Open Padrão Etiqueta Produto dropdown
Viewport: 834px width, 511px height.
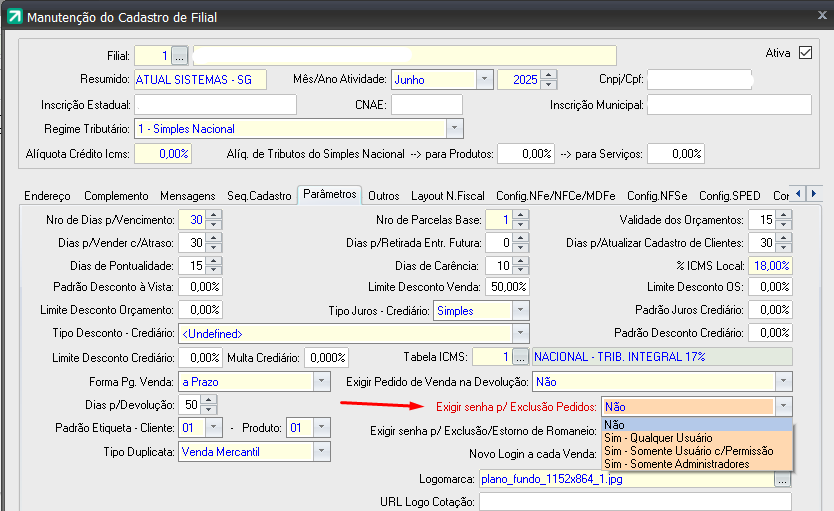[321, 427]
